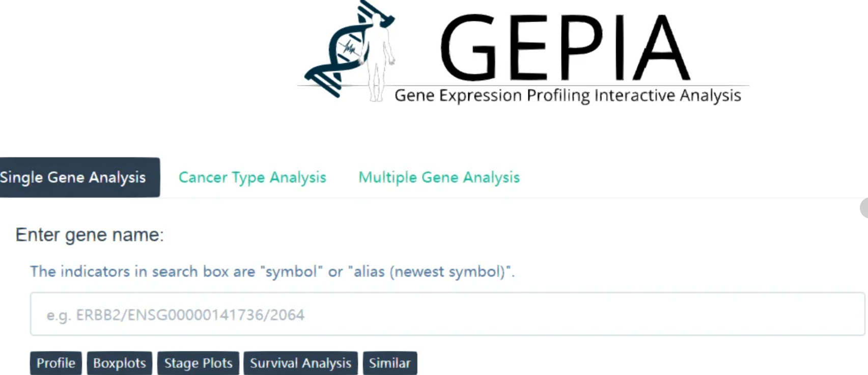The width and height of the screenshot is (868, 375).
Task: Click the Profile analysis button
Action: pyautogui.click(x=55, y=363)
